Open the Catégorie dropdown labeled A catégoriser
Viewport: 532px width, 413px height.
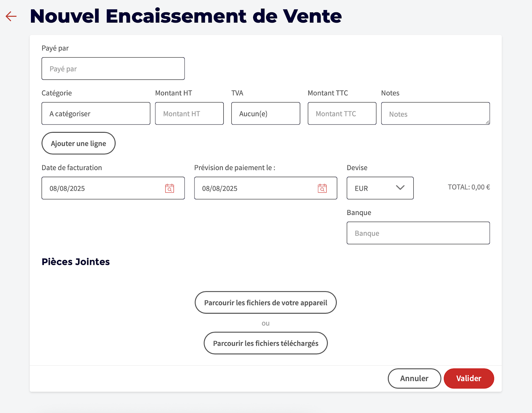[96, 113]
